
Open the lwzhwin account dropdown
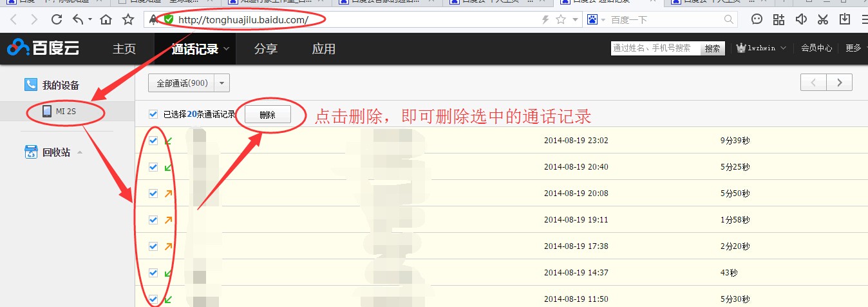pos(783,48)
